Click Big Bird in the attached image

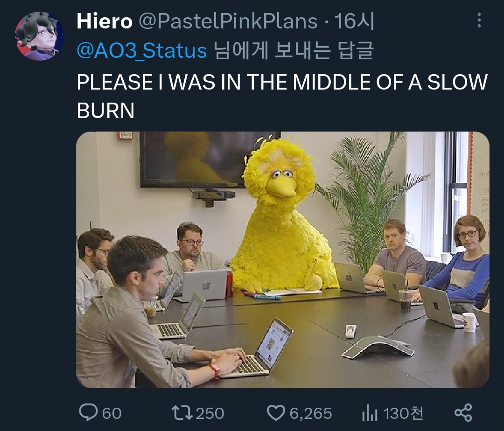281,219
